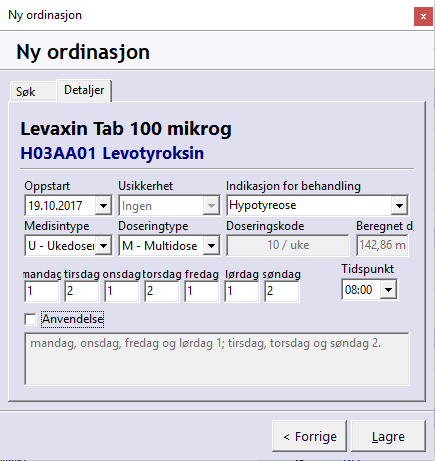Click the torsdag dose field
Image resolution: width=435 pixels, height=461 pixels.
click(162, 291)
